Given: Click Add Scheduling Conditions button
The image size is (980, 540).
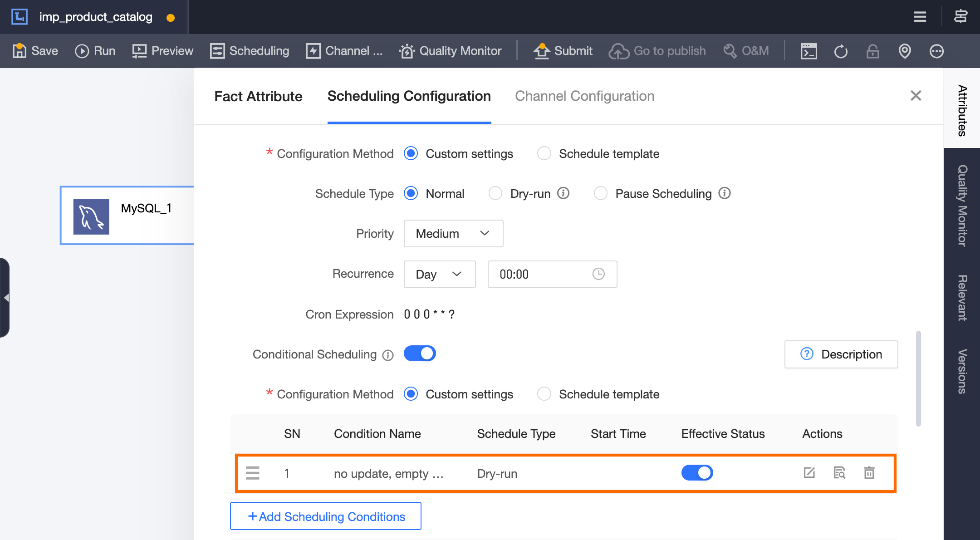Looking at the screenshot, I should [326, 516].
